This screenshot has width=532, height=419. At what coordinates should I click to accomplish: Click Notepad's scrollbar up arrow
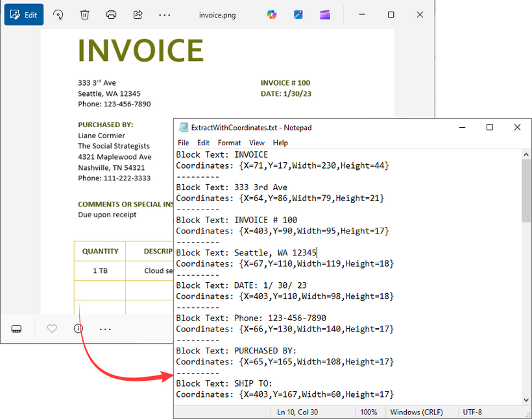(526, 154)
